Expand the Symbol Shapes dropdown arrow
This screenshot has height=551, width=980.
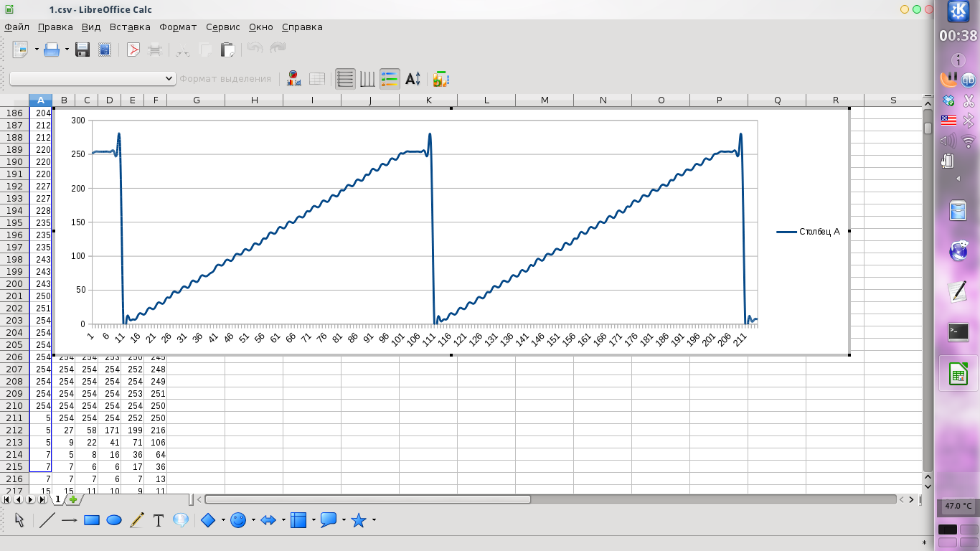coord(253,520)
